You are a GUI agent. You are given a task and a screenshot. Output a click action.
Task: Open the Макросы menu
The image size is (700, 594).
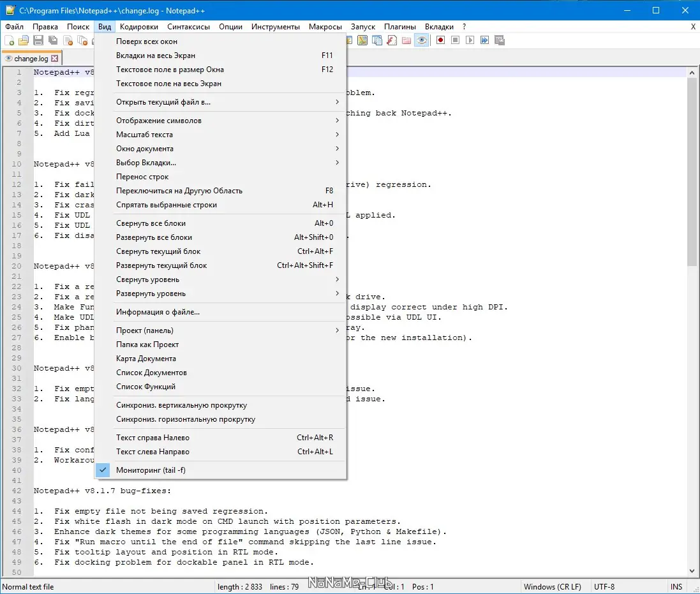(x=325, y=27)
